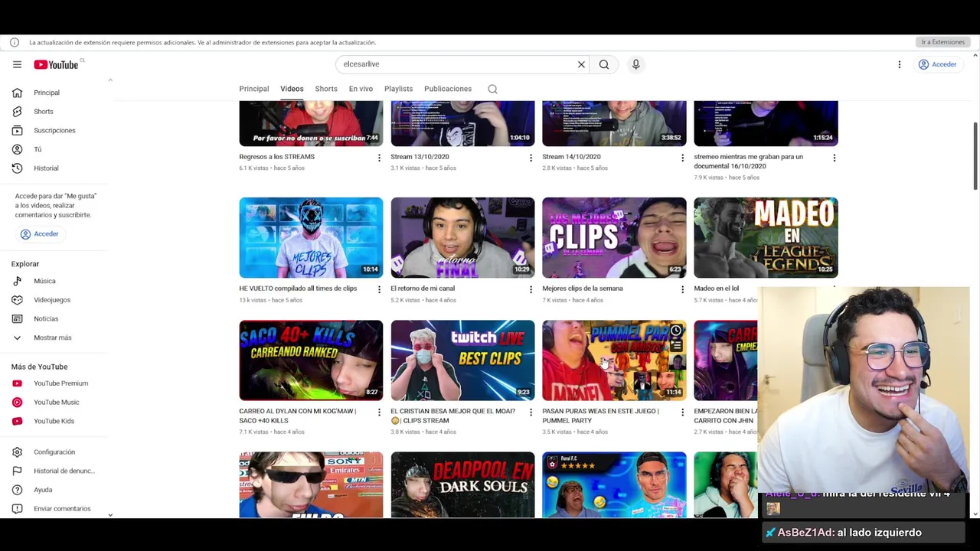Browse Música under Explorar
Viewport: 980px width, 551px height.
[55, 281]
